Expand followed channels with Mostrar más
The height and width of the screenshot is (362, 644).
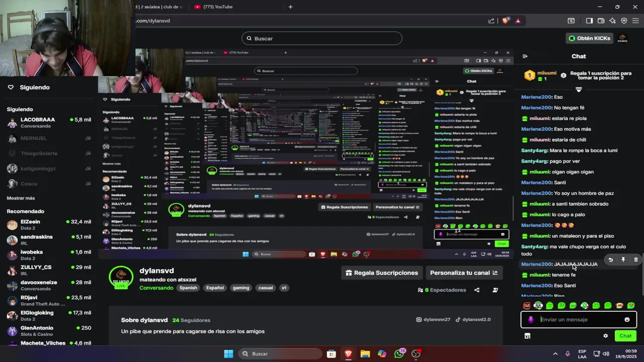(x=21, y=198)
